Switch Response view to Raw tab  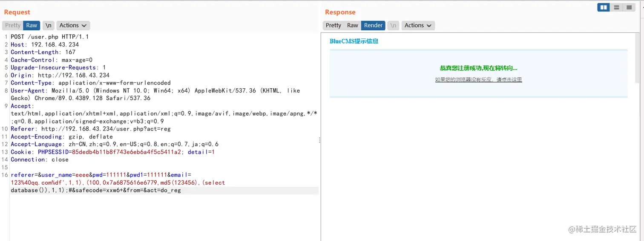tap(353, 26)
